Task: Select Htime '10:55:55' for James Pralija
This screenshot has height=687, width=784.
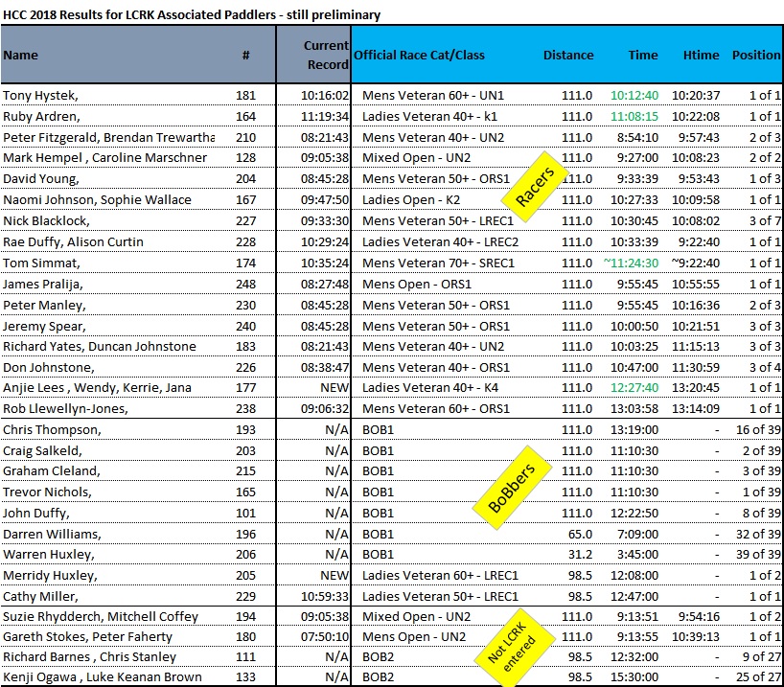Action: tap(696, 284)
